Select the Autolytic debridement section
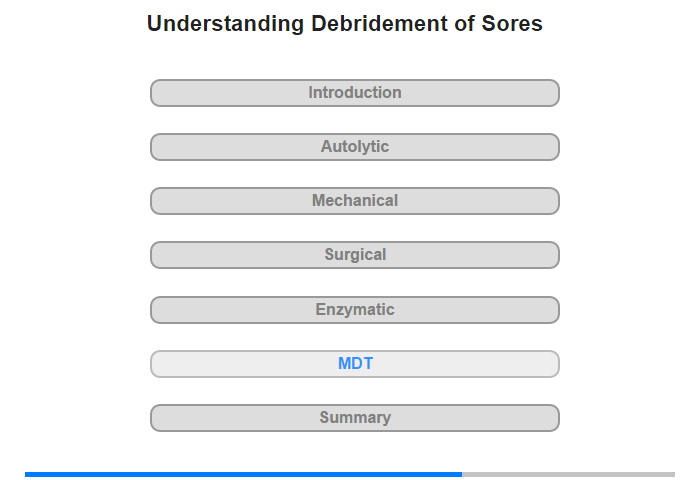This screenshot has width=700, height=480. point(354,147)
